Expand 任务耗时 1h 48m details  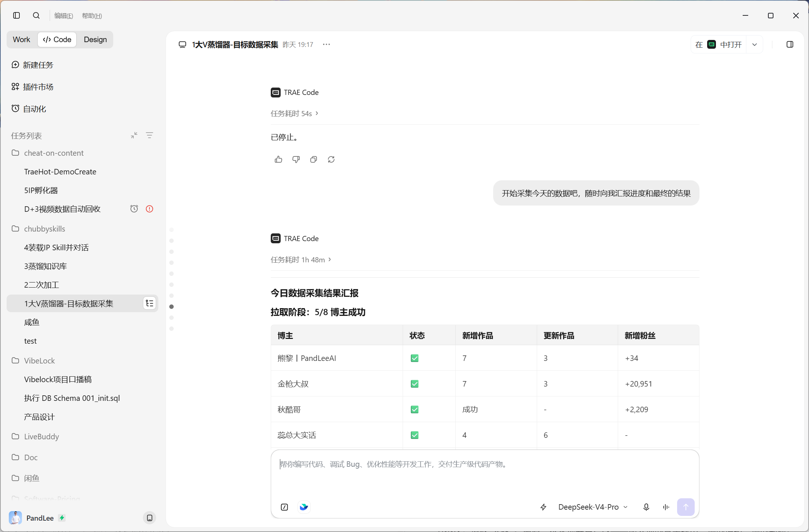pyautogui.click(x=301, y=260)
